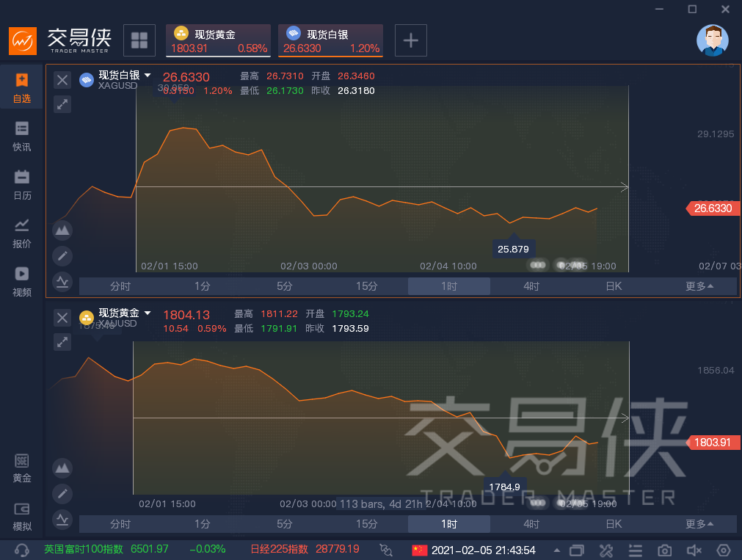This screenshot has height=560, width=742.
Task: Open indicators on the silver chart
Action: pos(62,282)
